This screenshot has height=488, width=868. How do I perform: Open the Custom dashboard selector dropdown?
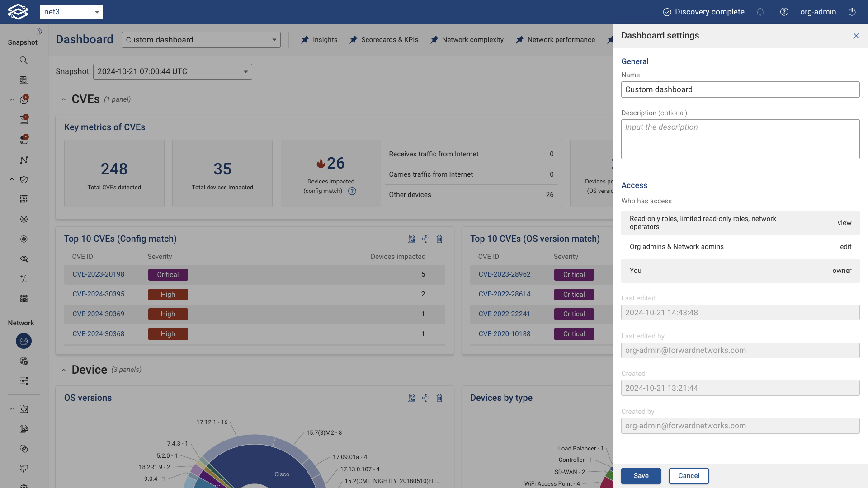coord(274,40)
